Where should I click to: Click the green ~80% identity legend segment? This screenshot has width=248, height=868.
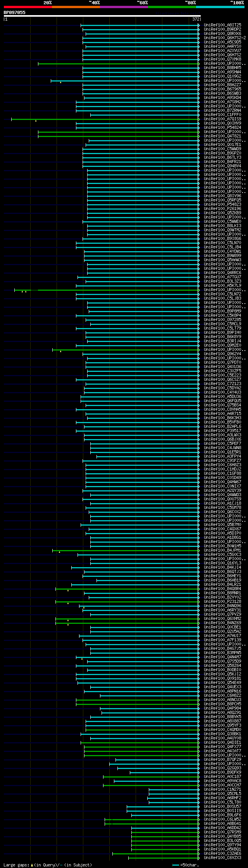[x=172, y=7]
